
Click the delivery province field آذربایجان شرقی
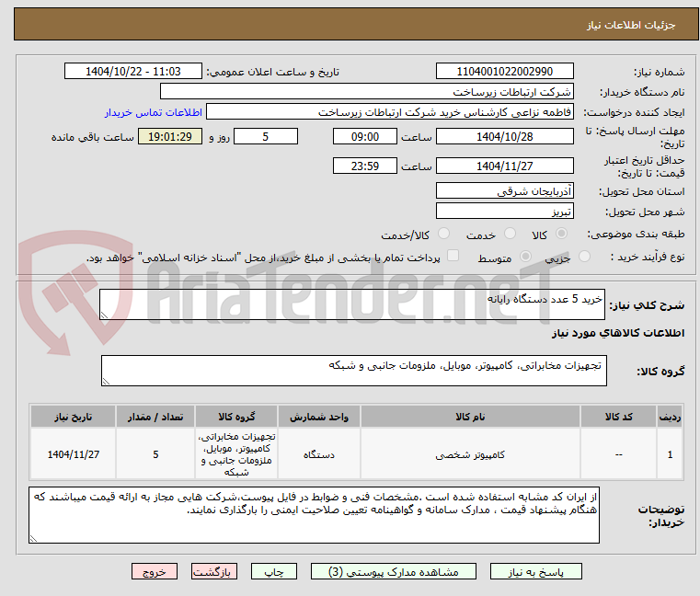(x=504, y=190)
